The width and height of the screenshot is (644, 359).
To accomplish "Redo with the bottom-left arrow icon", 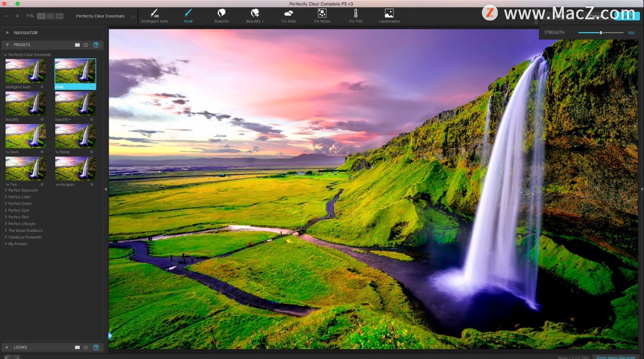I will tap(16, 357).
